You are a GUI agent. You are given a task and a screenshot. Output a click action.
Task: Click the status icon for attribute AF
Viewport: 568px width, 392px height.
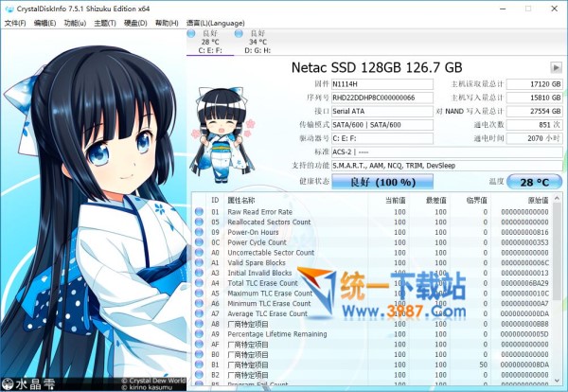pyautogui.click(x=199, y=344)
